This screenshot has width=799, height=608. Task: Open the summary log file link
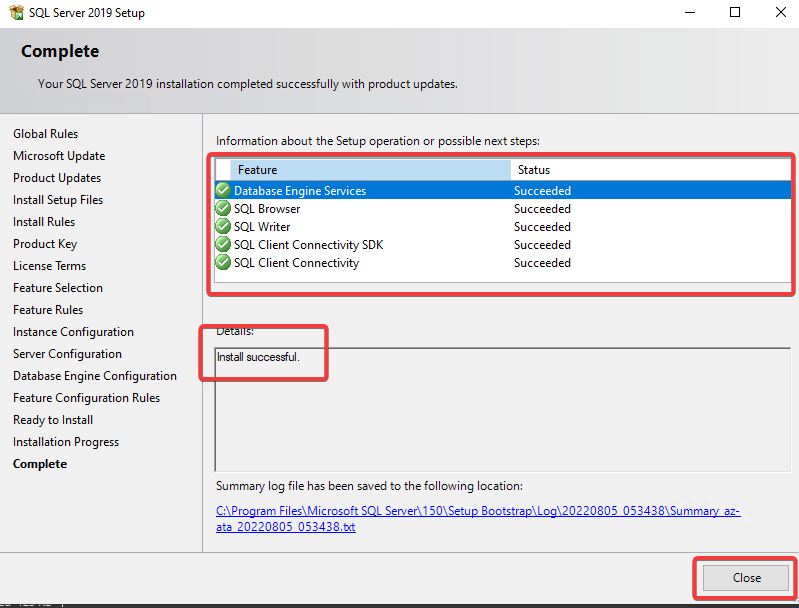point(477,518)
